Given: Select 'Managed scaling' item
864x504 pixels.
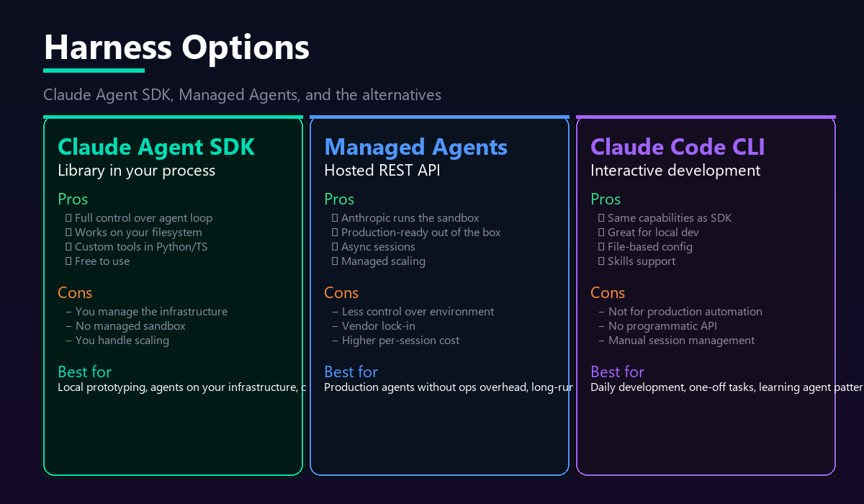Looking at the screenshot, I should pos(379,261).
